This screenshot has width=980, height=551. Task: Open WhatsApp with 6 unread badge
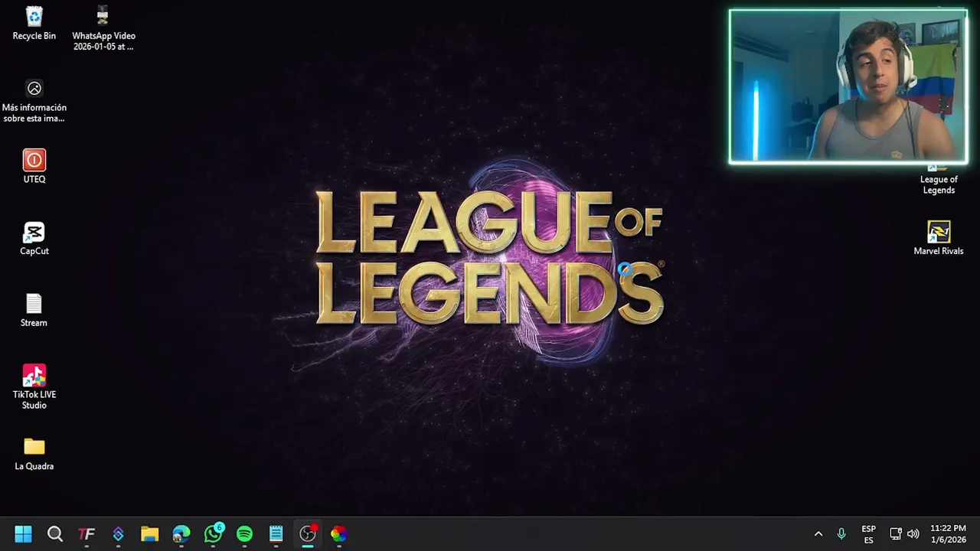(214, 533)
